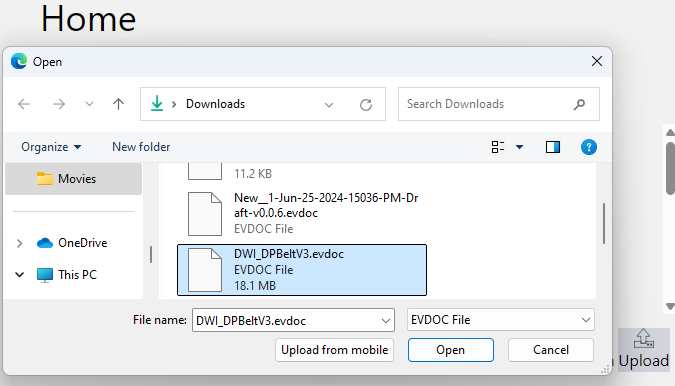Select This PC in the navigation pane
This screenshot has width=675, height=386.
(77, 275)
